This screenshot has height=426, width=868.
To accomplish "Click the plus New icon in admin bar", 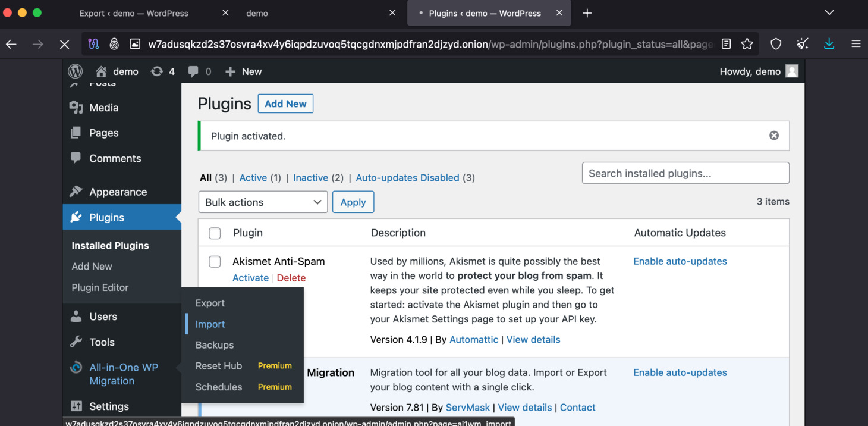I will click(x=230, y=71).
